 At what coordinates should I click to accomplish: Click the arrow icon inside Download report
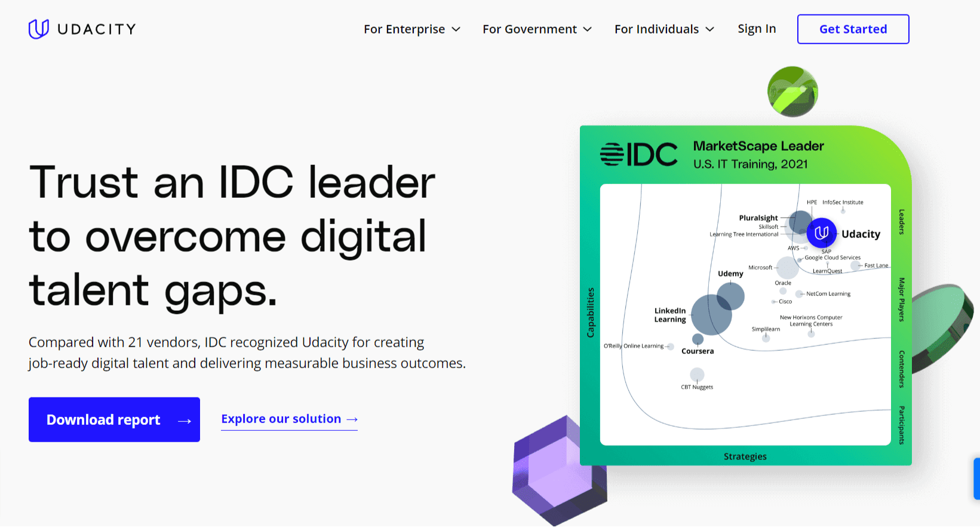(185, 421)
